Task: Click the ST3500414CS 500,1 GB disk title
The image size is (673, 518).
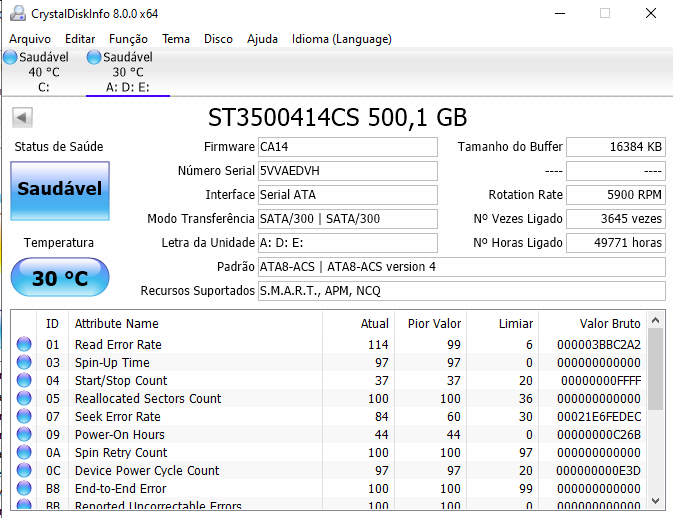Action: tap(337, 117)
